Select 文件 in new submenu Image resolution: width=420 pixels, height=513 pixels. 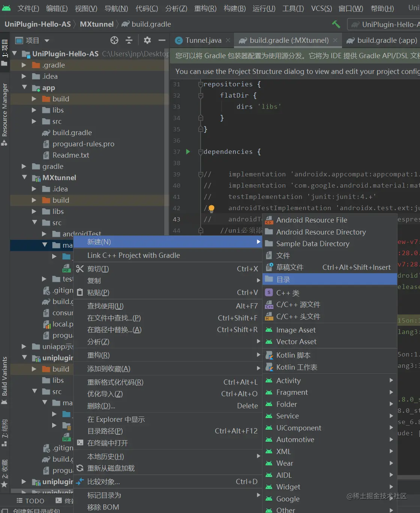click(x=330, y=256)
